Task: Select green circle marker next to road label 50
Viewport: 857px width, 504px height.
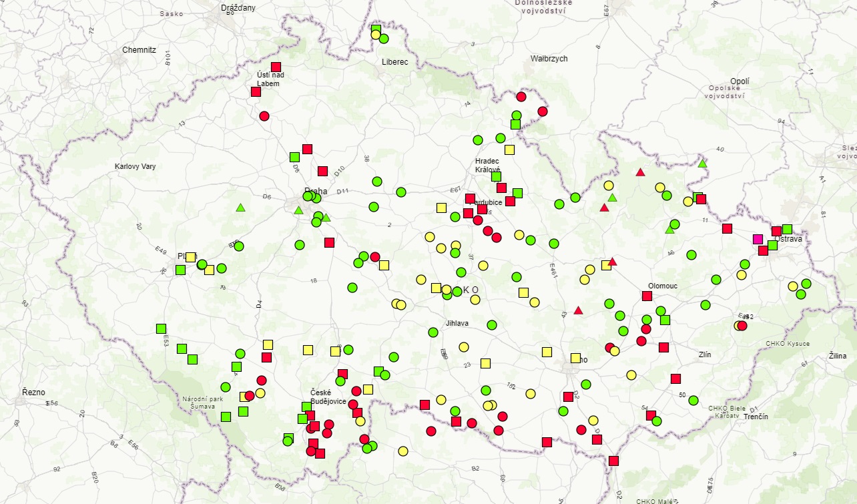Action: (693, 401)
